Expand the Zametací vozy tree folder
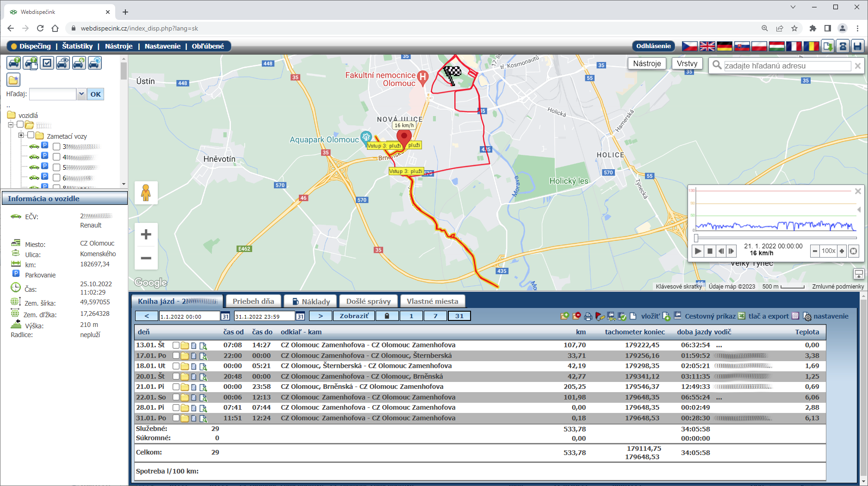The image size is (868, 486). coord(21,135)
